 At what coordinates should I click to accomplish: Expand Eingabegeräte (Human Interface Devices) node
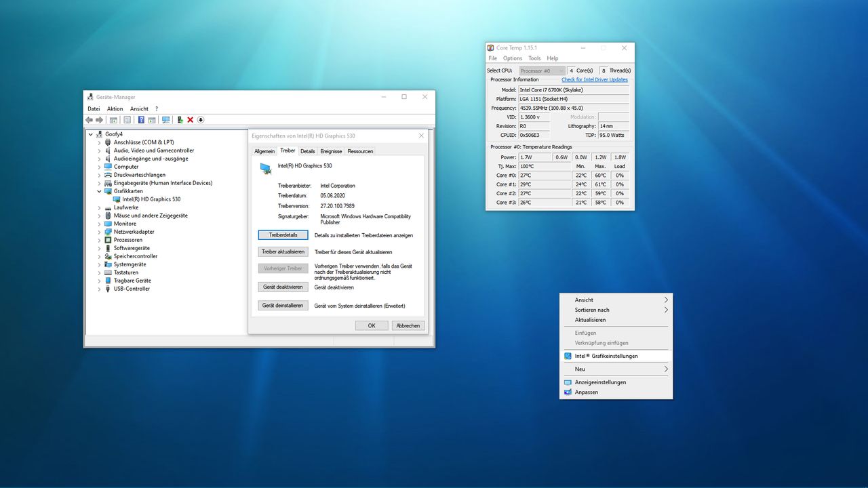pos(100,183)
